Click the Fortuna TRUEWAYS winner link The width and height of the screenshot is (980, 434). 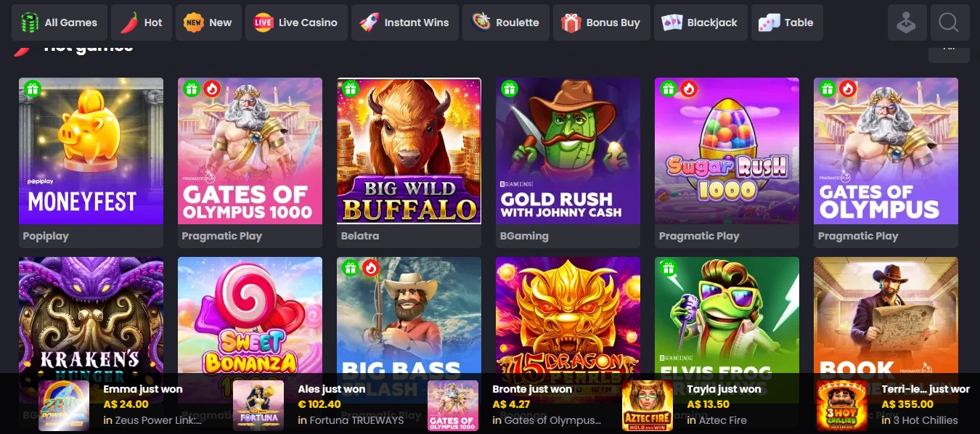tap(356, 420)
